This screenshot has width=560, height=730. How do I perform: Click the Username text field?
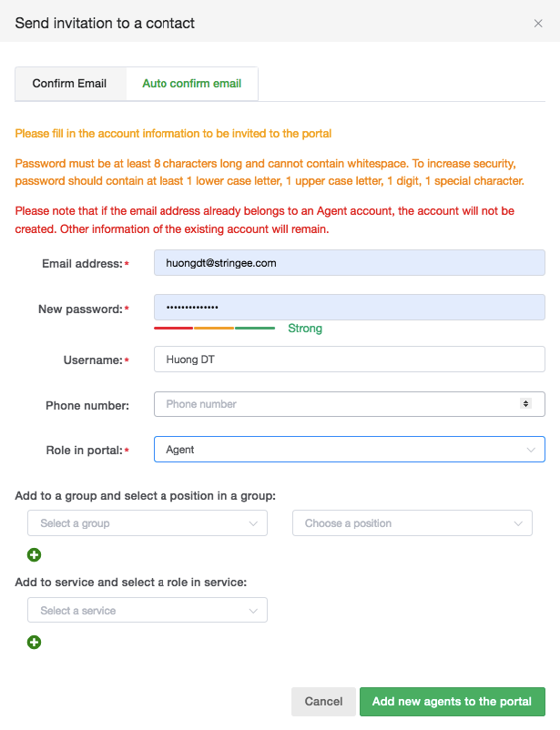pyautogui.click(x=350, y=360)
